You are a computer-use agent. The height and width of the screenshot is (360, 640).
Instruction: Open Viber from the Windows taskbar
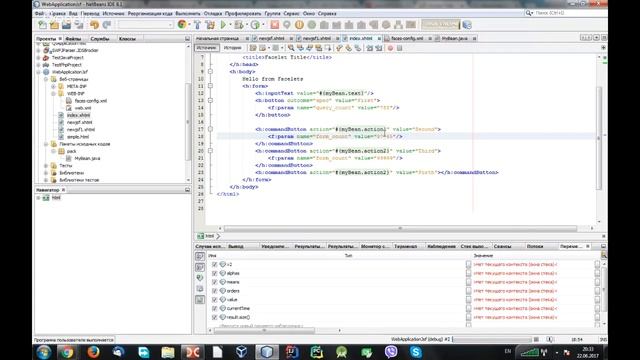point(391,352)
